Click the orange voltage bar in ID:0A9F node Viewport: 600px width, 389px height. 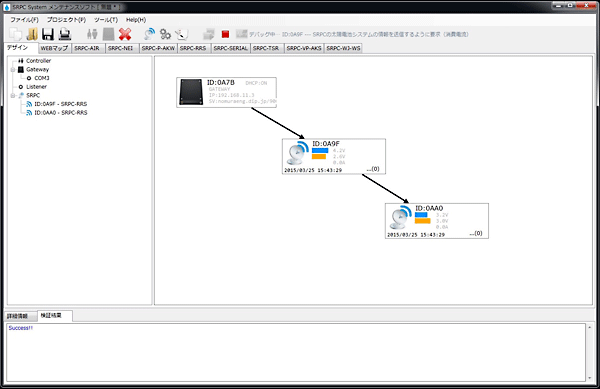point(319,156)
